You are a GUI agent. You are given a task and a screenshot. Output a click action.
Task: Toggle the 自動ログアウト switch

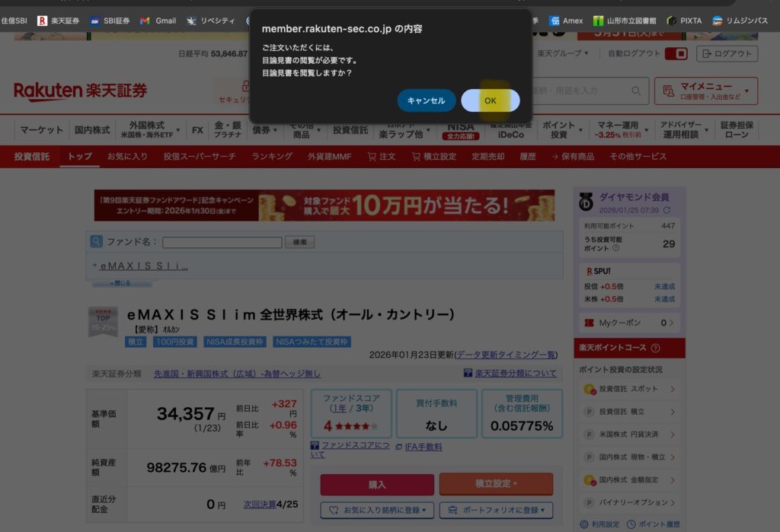point(676,53)
